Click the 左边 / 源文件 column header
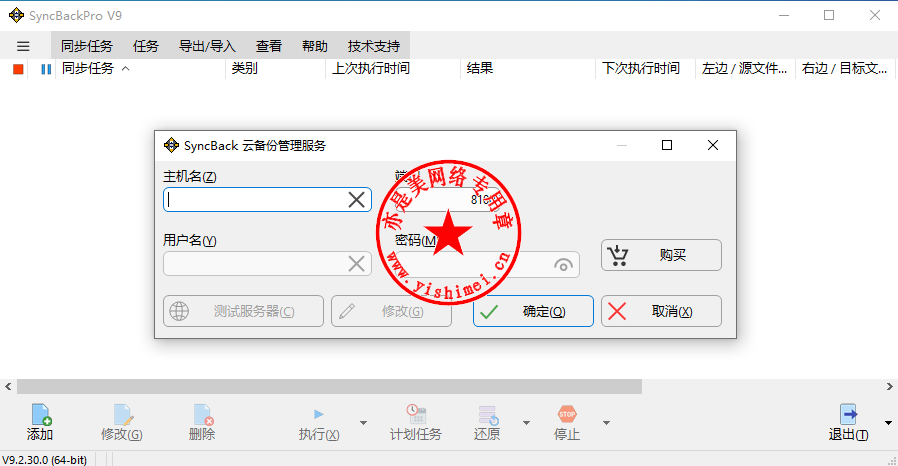The width and height of the screenshot is (898, 466). point(745,69)
